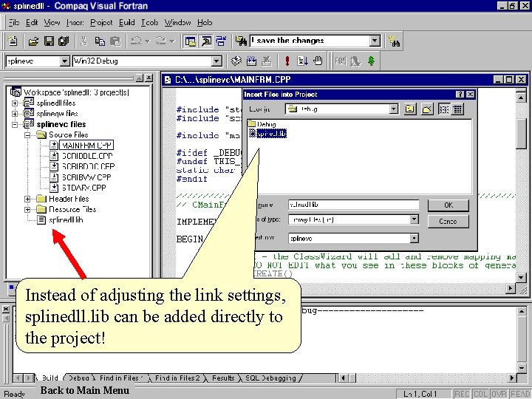Screen dimensions: 532x399
Task: Click the Undo arrow icon
Action: (137, 41)
